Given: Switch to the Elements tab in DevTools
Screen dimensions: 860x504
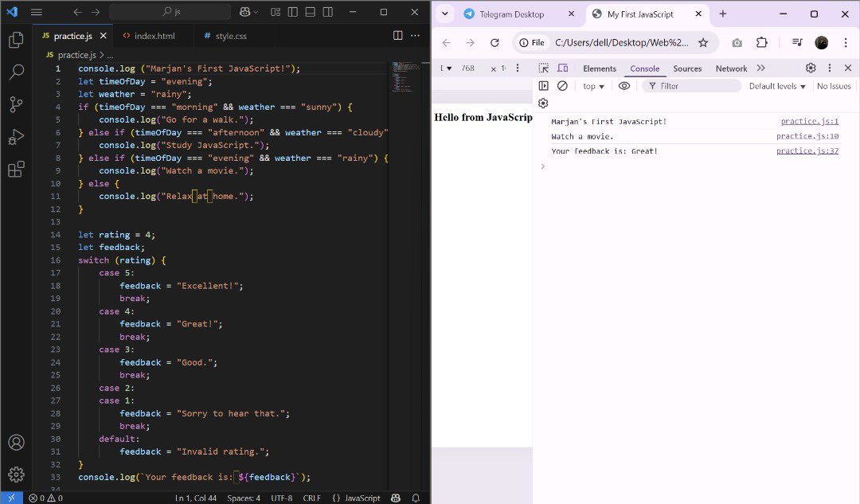Looking at the screenshot, I should [x=600, y=68].
